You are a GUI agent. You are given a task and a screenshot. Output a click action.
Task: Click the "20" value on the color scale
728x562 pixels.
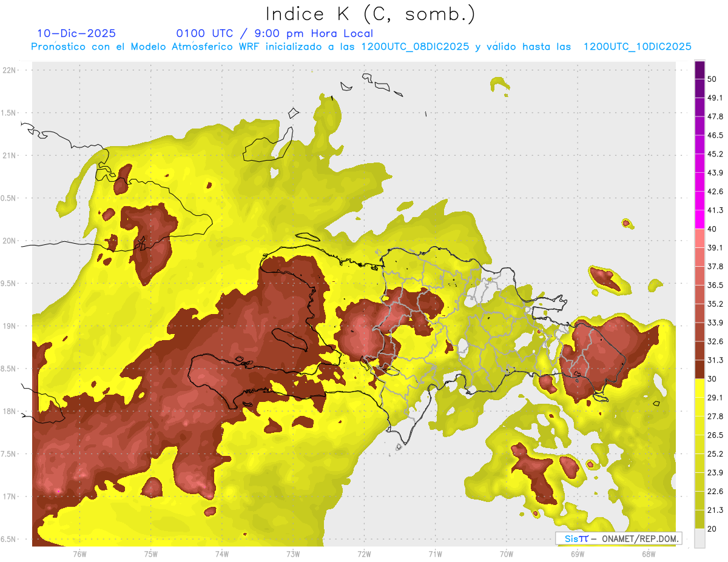pos(713,529)
